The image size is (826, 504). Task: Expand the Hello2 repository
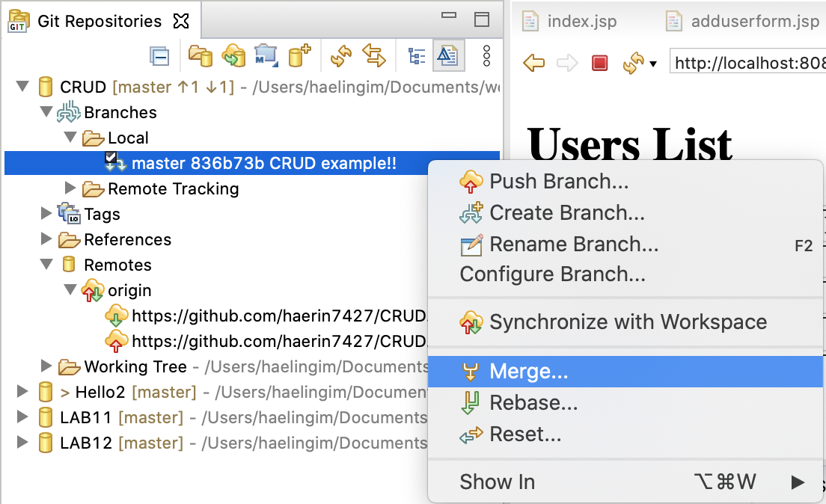[x=22, y=391]
